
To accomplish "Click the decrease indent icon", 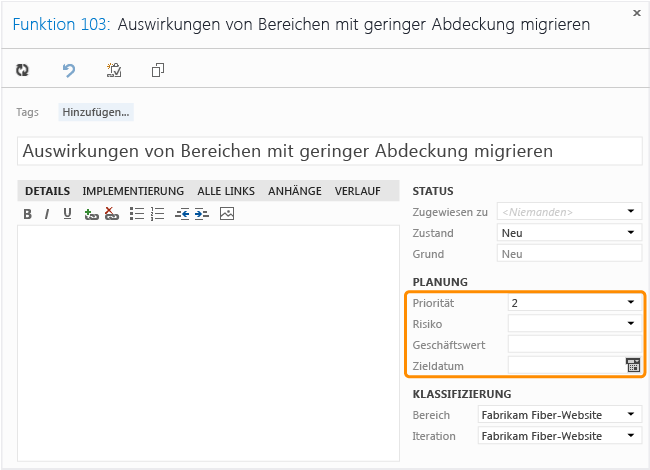I will 182,214.
